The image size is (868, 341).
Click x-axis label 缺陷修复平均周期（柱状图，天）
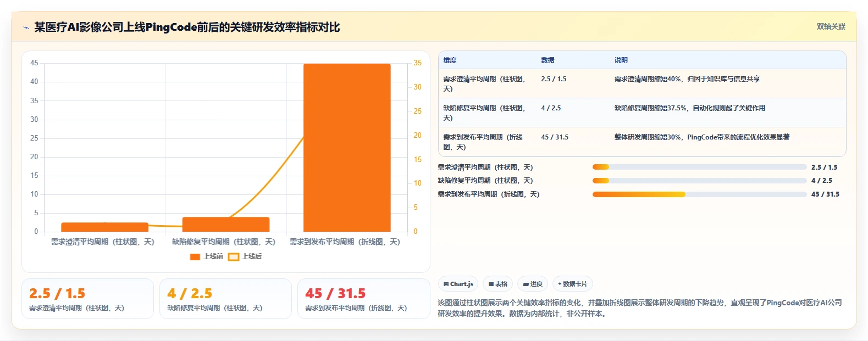[224, 242]
